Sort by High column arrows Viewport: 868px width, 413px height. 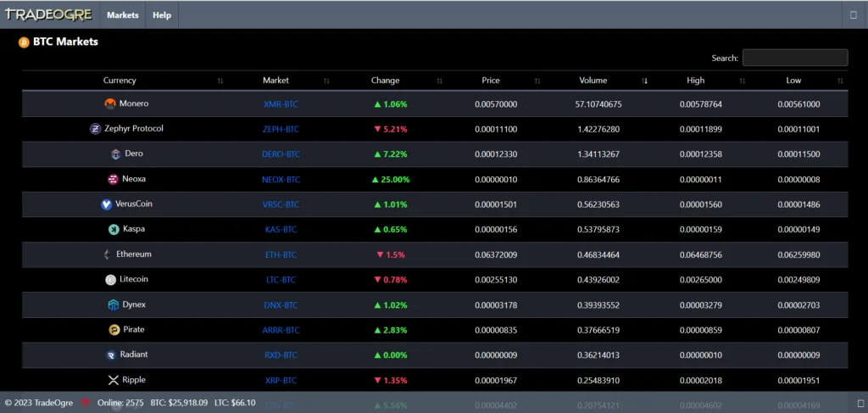pos(743,81)
